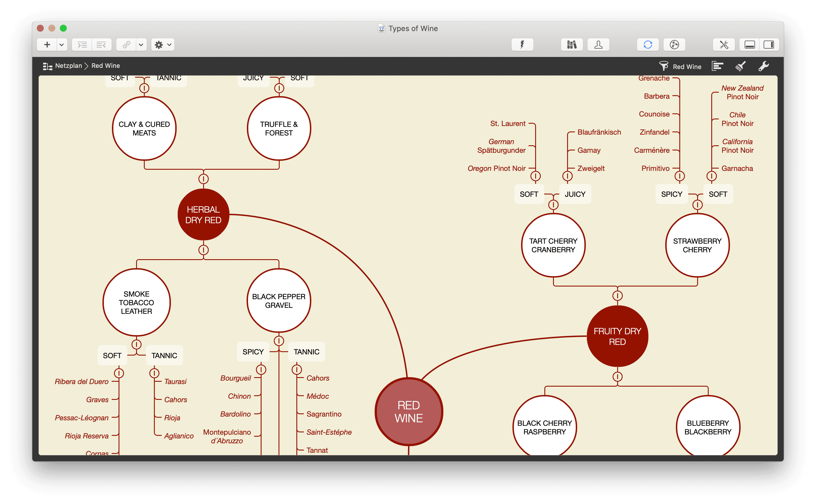Click Red Wine breadcrumb item
The height and width of the screenshot is (504, 816).
[x=105, y=66]
